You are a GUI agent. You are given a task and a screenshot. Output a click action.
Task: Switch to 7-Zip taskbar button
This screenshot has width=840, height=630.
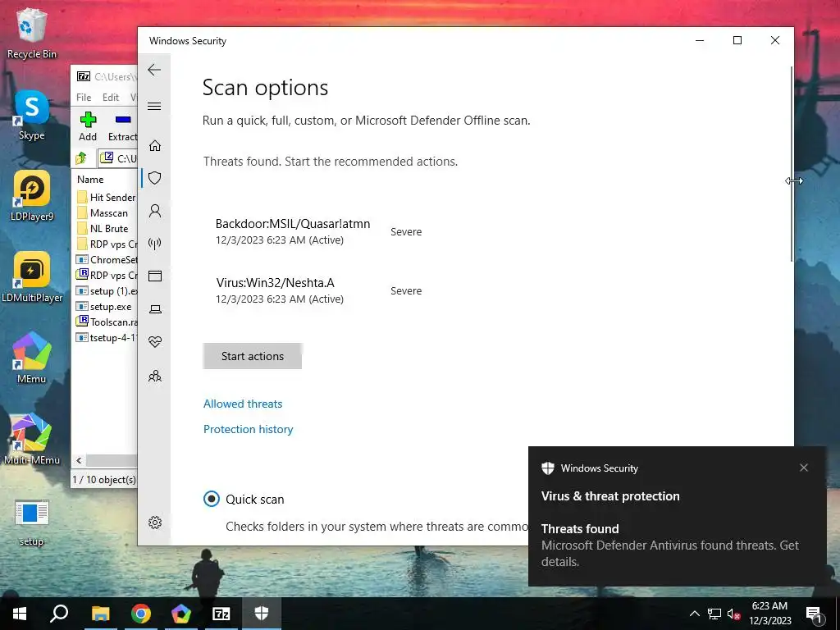(x=221, y=614)
